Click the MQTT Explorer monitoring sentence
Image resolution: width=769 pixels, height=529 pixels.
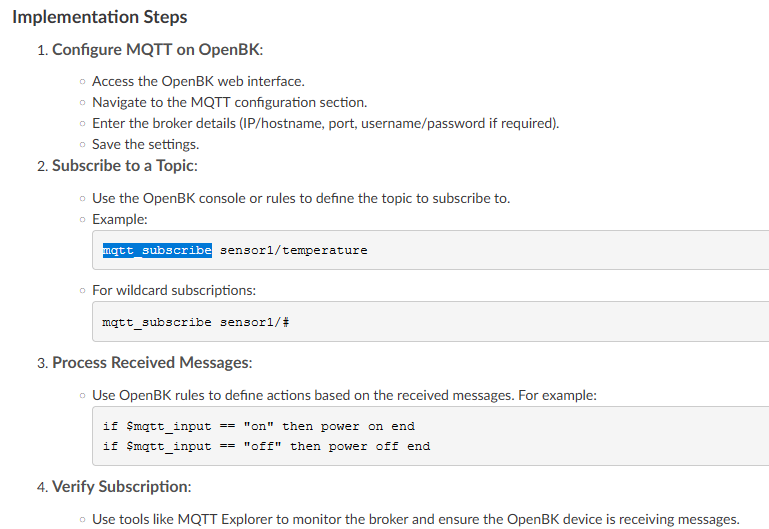[416, 519]
